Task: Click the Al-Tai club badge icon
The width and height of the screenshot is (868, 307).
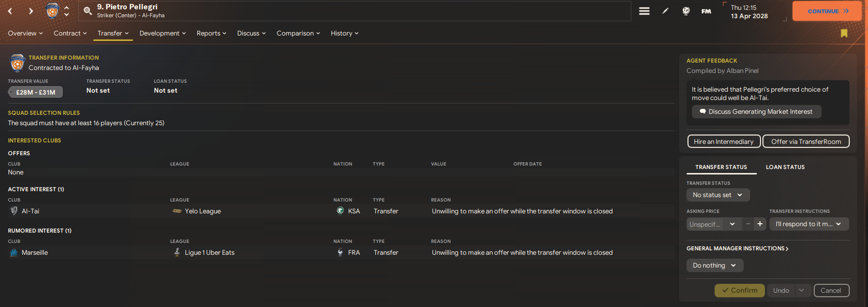Action: click(x=14, y=211)
